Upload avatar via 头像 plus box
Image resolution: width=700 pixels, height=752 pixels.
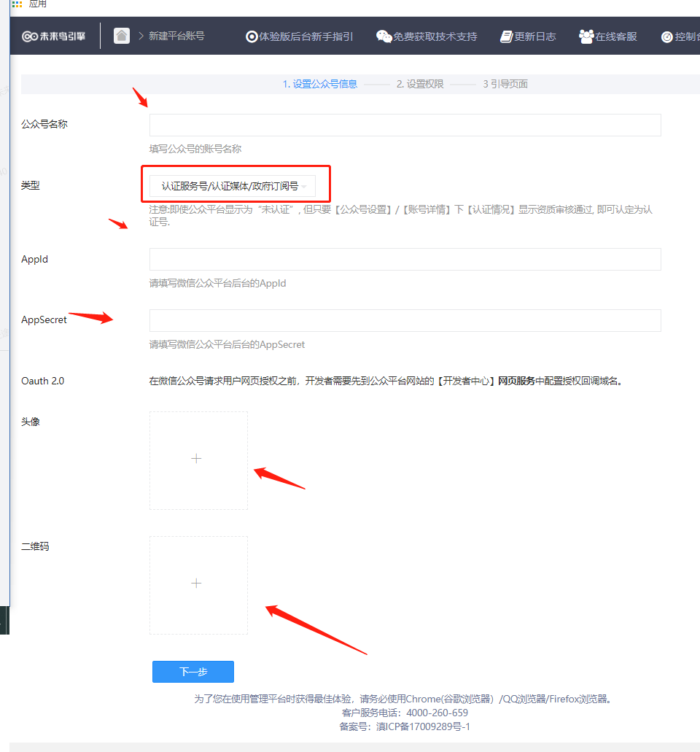click(198, 460)
